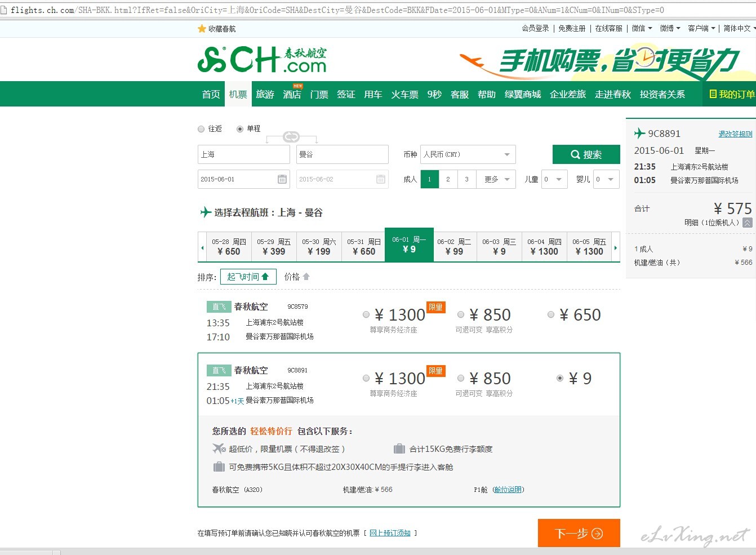Screen dimensions: 756x555
Task: Sort flights by 价格
Action: click(297, 277)
